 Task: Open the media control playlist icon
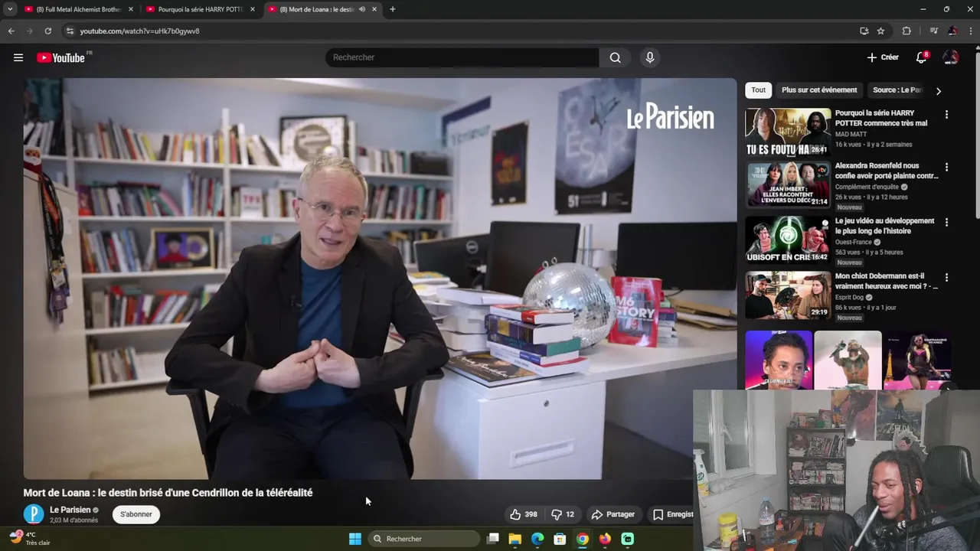click(933, 31)
